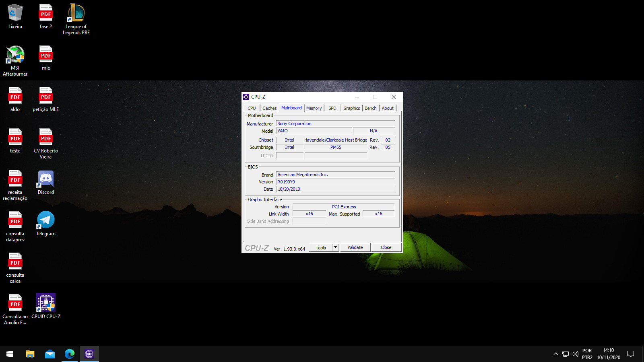
Task: Open Microsoft Edge from the taskbar
Action: [x=70, y=354]
